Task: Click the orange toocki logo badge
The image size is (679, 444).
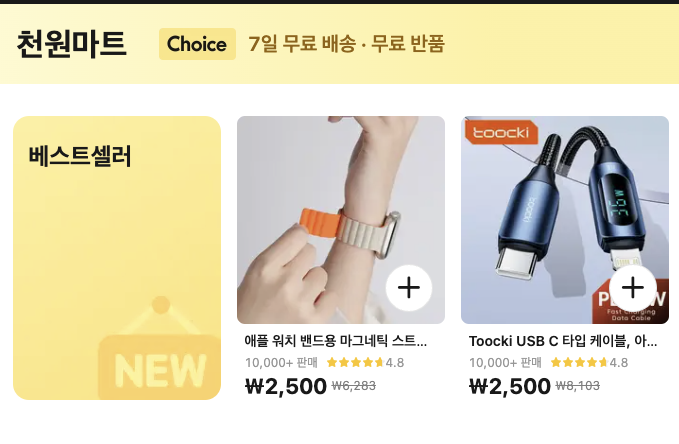Action: (501, 132)
